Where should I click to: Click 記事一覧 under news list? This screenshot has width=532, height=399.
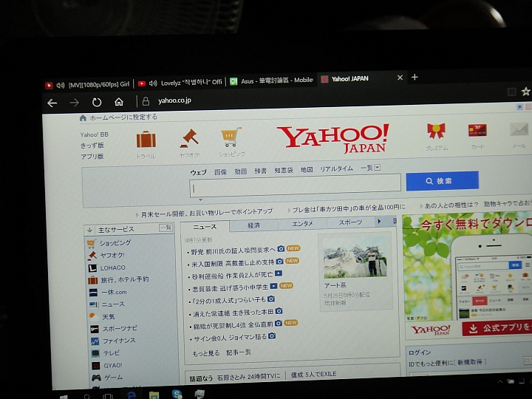point(239,352)
